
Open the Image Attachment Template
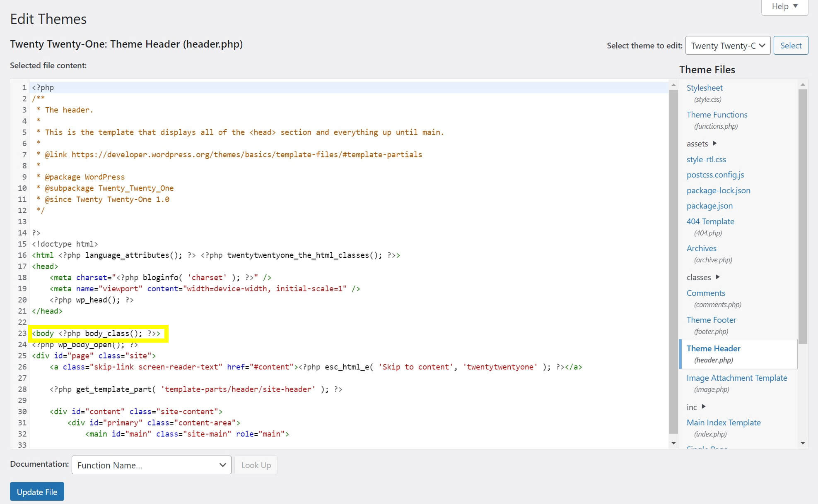(737, 378)
